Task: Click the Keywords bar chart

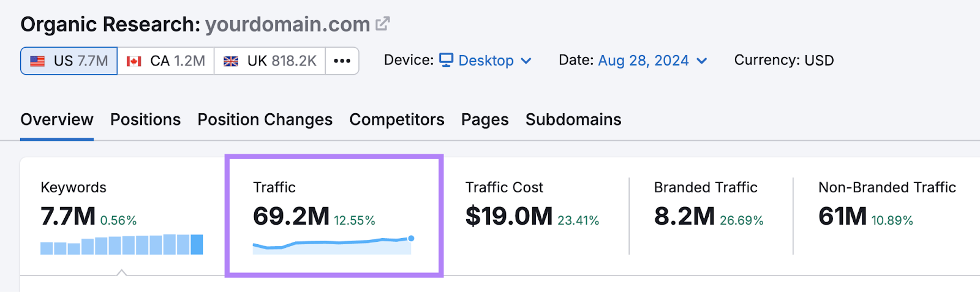Action: [x=121, y=244]
